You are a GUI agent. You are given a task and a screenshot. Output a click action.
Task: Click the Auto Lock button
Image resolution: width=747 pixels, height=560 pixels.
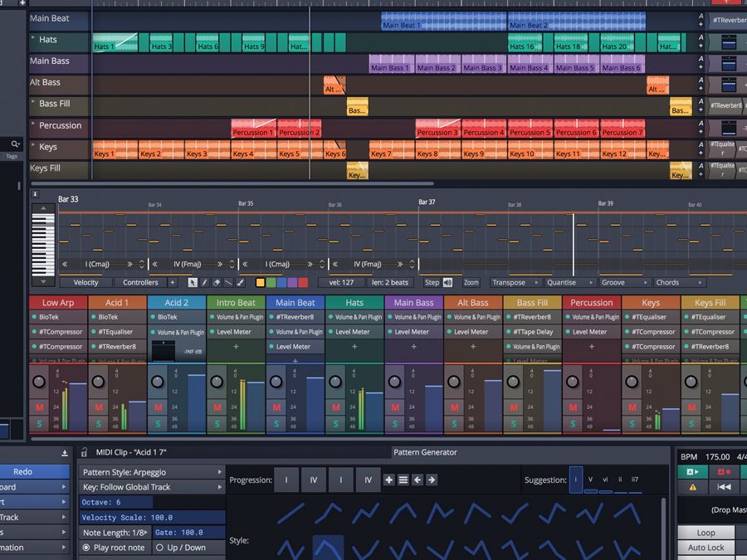pos(705,548)
